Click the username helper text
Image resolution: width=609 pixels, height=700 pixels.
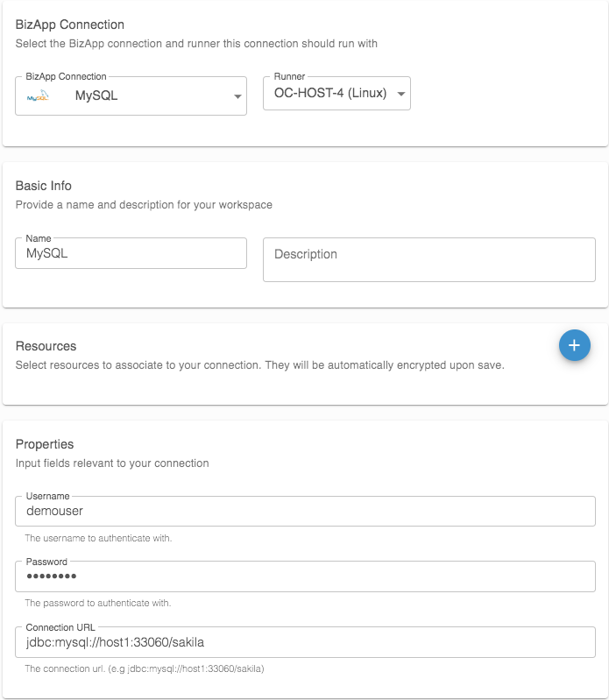click(x=98, y=538)
